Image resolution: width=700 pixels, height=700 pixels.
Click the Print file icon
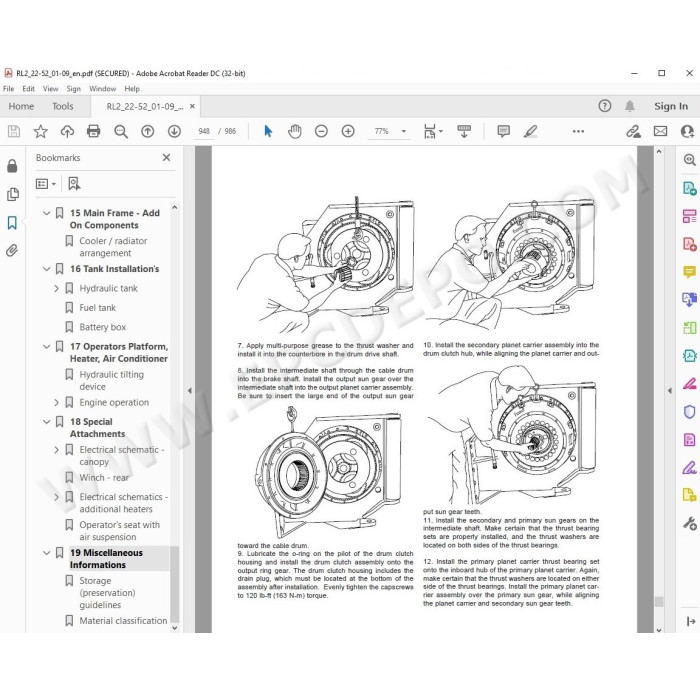click(x=93, y=131)
